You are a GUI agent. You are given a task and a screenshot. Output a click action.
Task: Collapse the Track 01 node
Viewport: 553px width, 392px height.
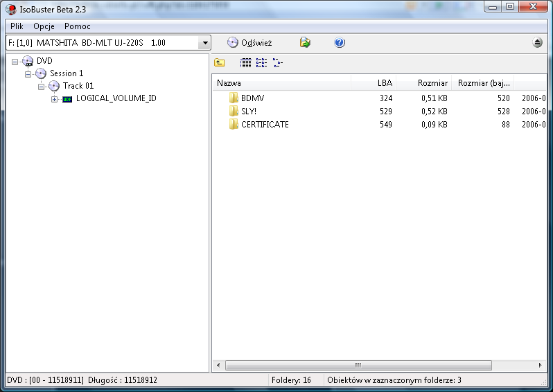click(41, 87)
